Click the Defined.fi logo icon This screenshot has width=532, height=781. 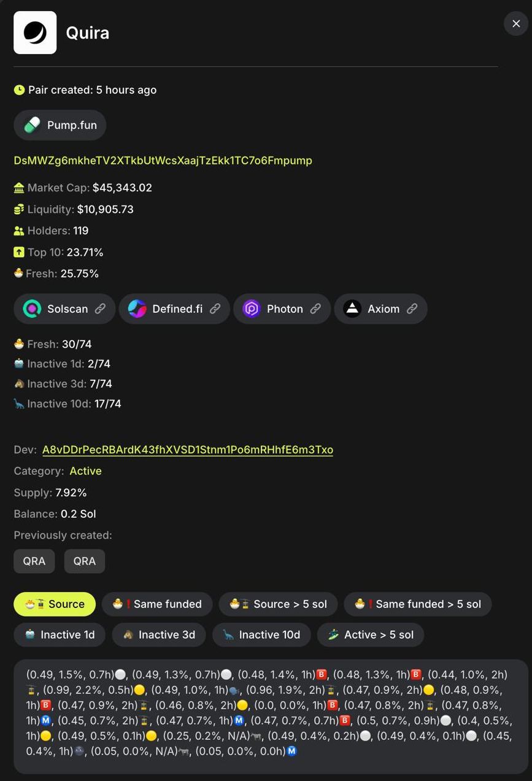[x=137, y=309]
